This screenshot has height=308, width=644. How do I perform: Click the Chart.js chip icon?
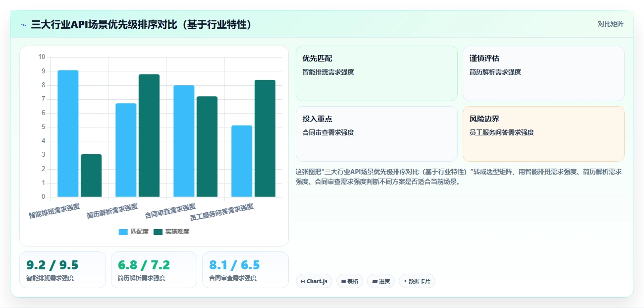tap(303, 281)
